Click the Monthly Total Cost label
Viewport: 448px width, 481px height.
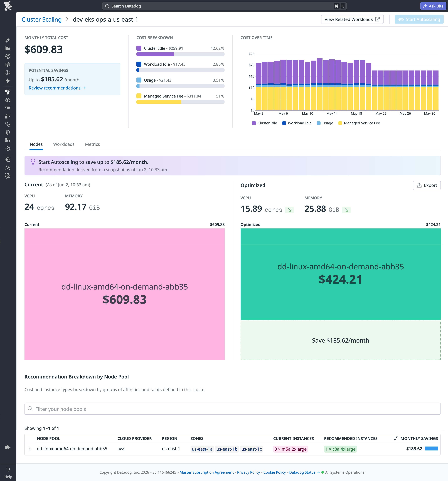46,38
